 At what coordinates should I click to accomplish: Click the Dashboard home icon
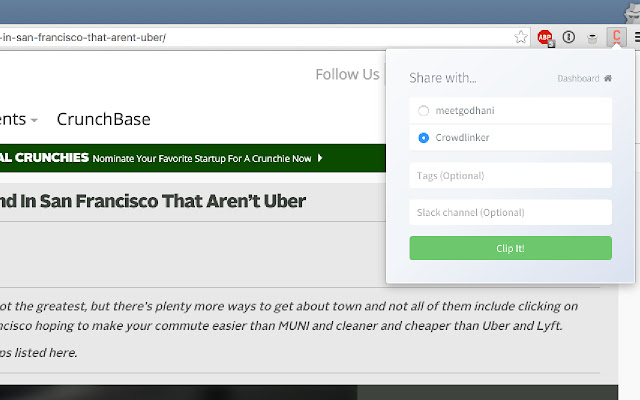click(607, 79)
